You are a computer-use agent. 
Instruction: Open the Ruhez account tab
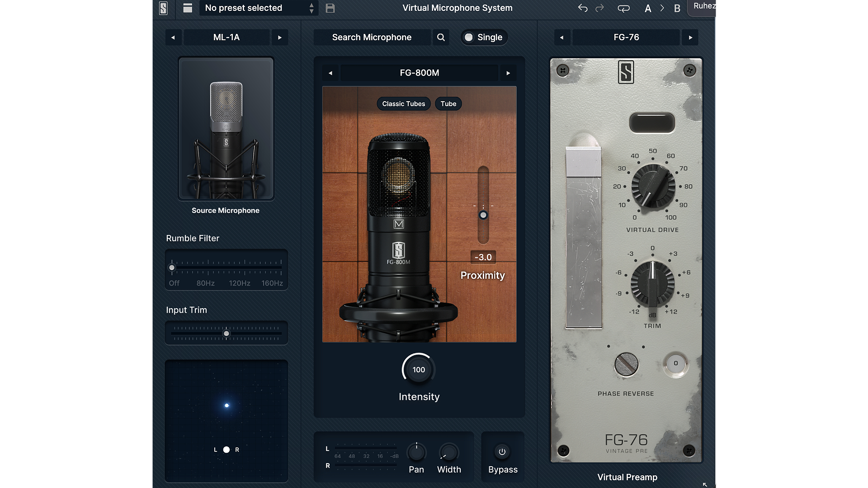(x=702, y=8)
